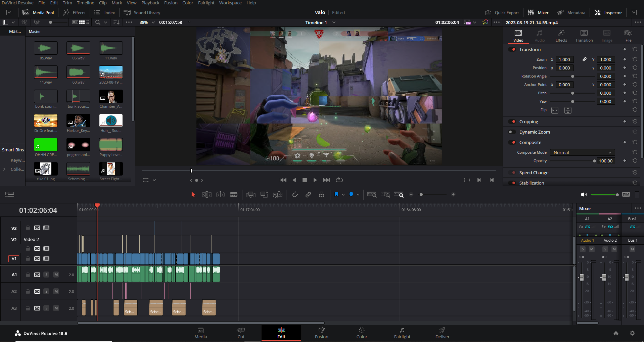Toggle the Transform section enable switch

click(x=512, y=49)
